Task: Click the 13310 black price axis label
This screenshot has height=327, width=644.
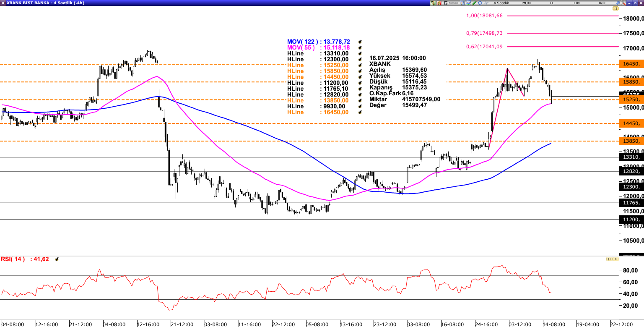Action: [631, 157]
